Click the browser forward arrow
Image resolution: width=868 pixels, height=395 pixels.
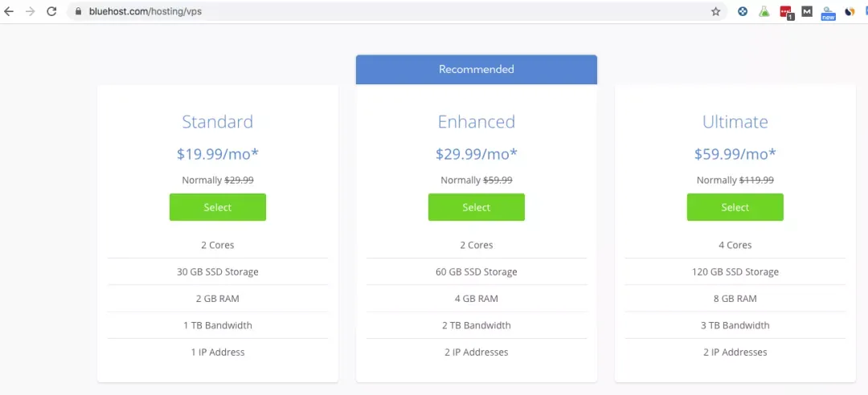30,11
